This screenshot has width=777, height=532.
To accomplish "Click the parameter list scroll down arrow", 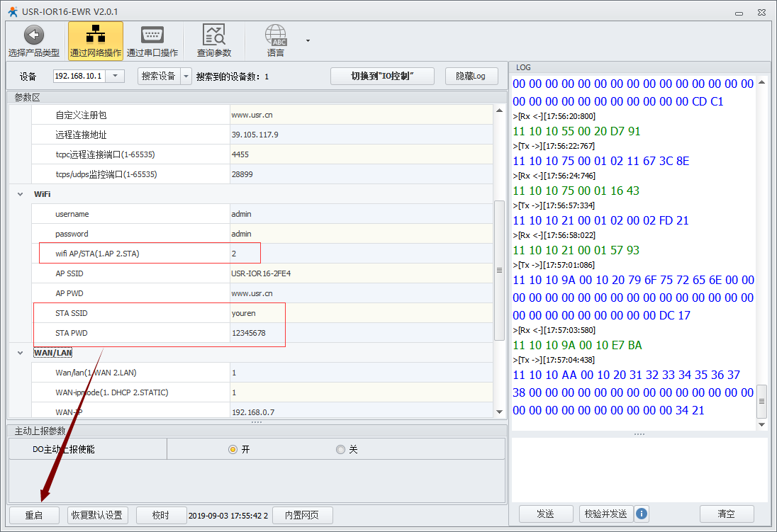I will [500, 412].
